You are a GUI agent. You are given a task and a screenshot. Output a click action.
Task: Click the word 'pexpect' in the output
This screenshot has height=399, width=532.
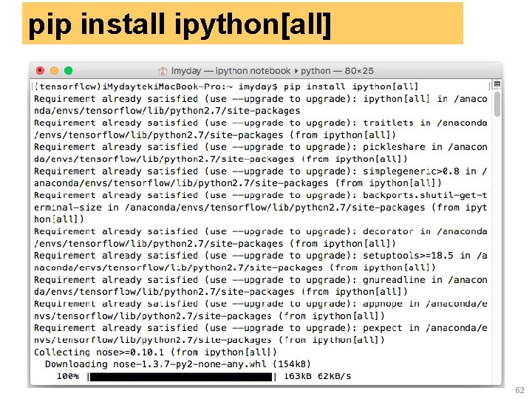(x=383, y=328)
